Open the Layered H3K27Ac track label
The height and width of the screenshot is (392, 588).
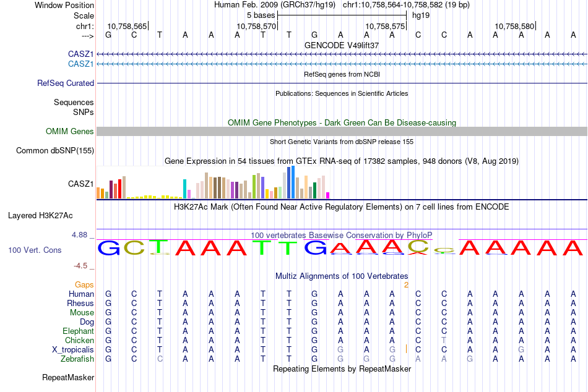[x=40, y=216]
